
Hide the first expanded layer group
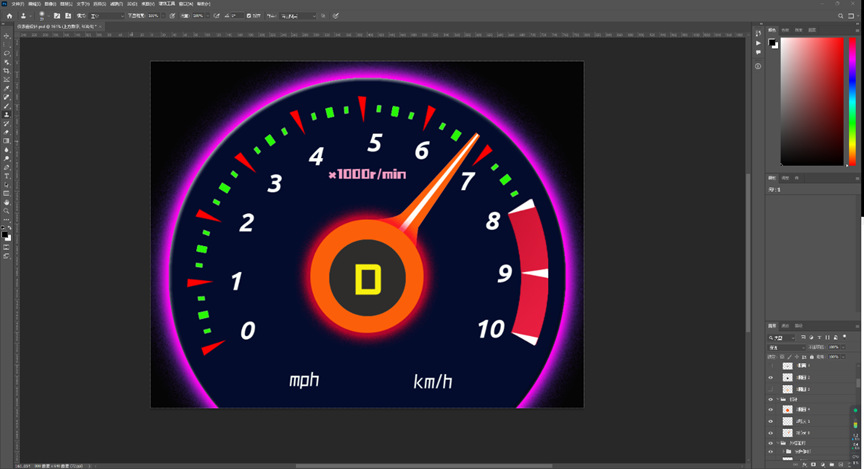[x=770, y=400]
